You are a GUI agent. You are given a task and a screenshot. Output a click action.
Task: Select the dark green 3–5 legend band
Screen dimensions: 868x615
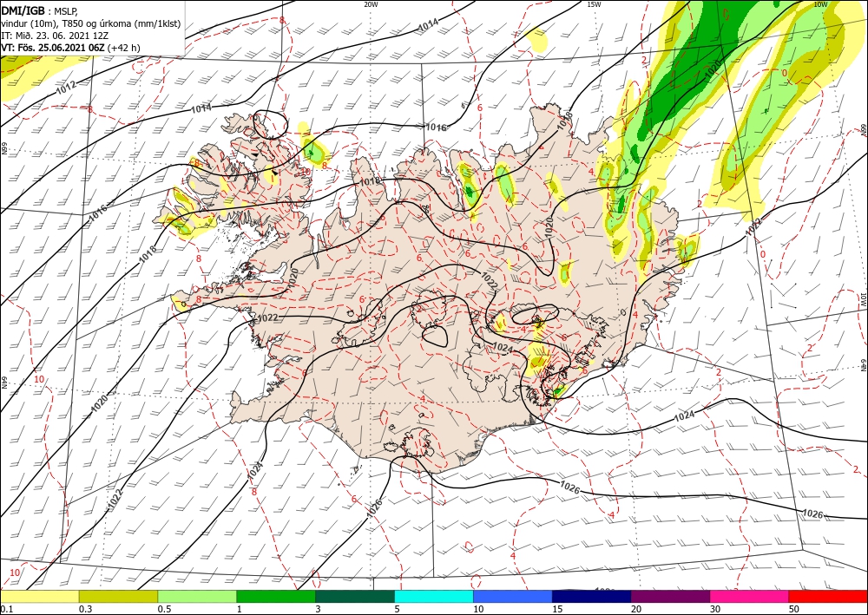[x=355, y=596]
